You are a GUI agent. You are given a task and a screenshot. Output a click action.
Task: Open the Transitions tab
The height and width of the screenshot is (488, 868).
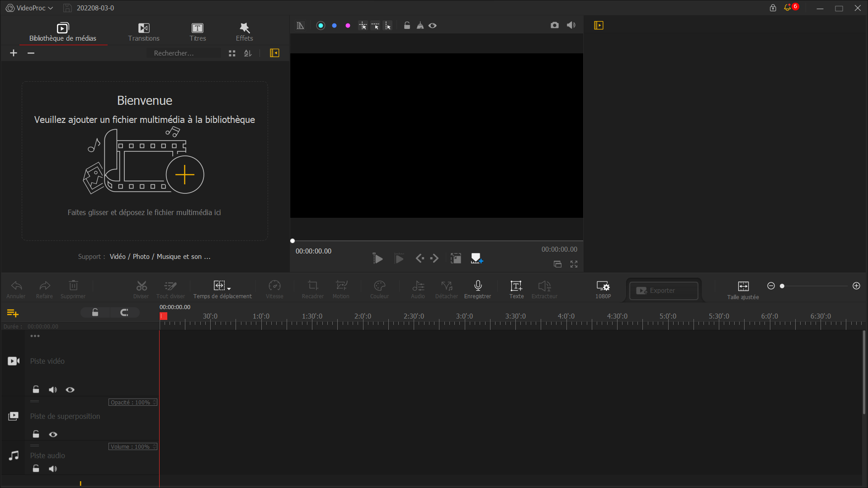144,32
